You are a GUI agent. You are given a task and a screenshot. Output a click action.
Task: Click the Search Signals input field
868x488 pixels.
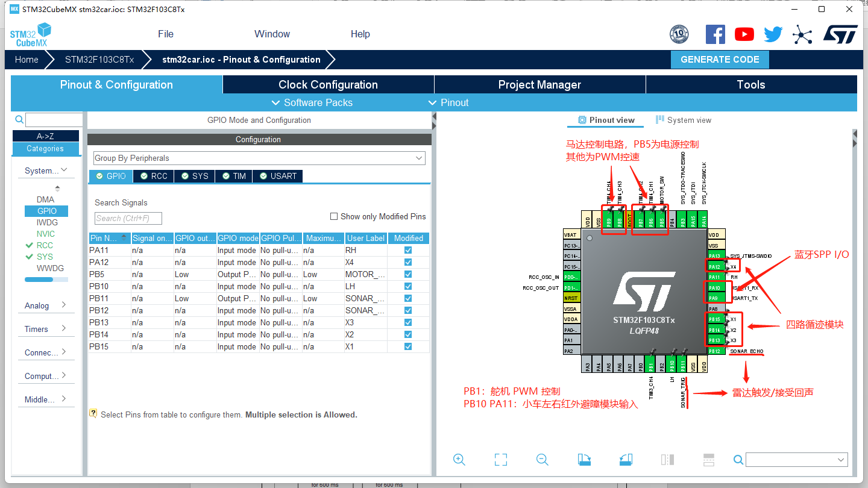128,218
